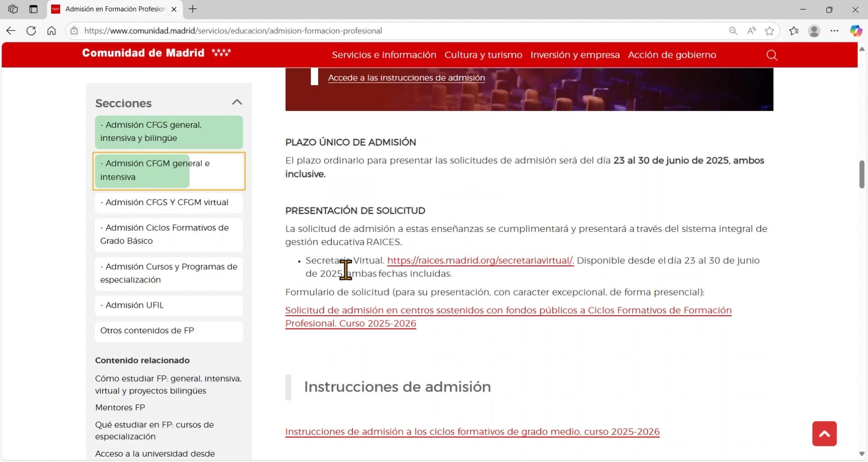Click the browser address bar URL
This screenshot has width=868, height=462.
(233, 31)
